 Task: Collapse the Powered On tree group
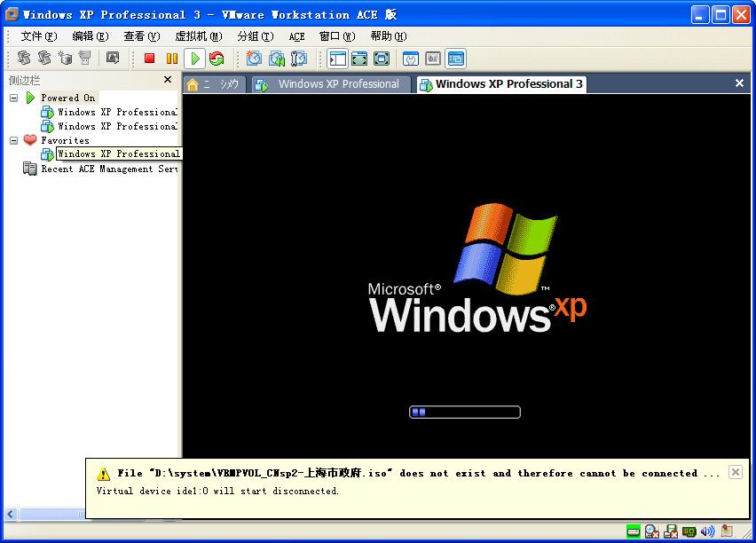(x=14, y=98)
